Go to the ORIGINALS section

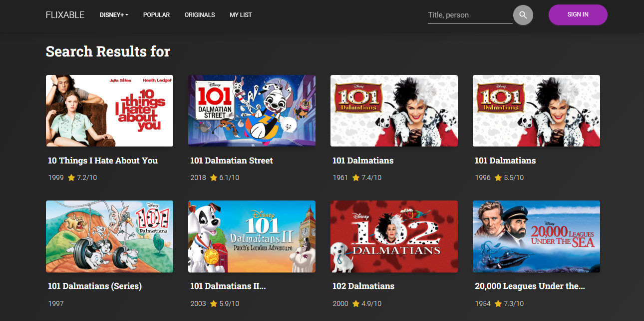(x=200, y=15)
